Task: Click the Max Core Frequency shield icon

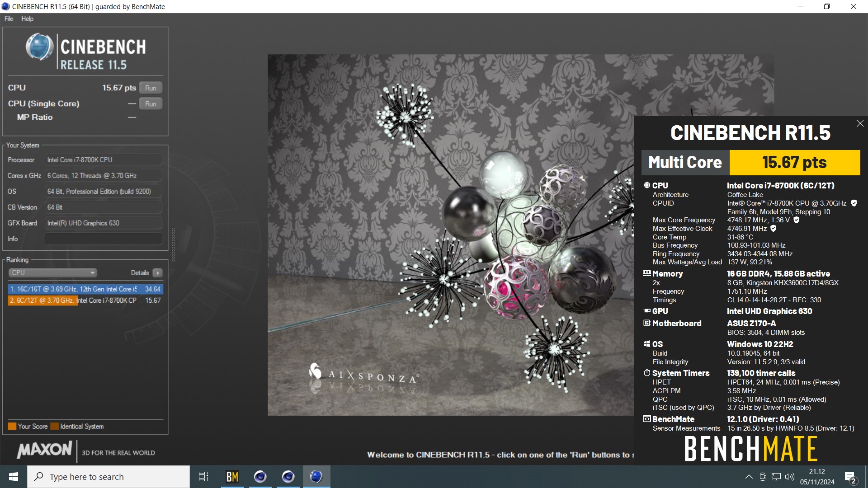Action: [x=797, y=220]
